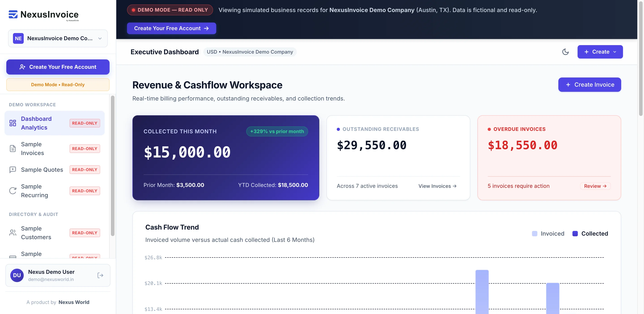Toggle the Invoiced legend swatch
The width and height of the screenshot is (644, 314).
pos(534,234)
